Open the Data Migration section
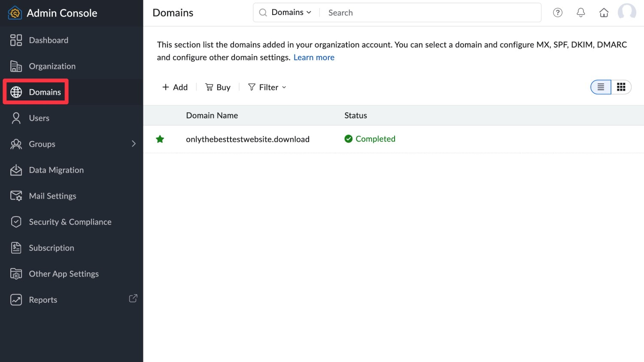The height and width of the screenshot is (362, 644). [x=56, y=170]
